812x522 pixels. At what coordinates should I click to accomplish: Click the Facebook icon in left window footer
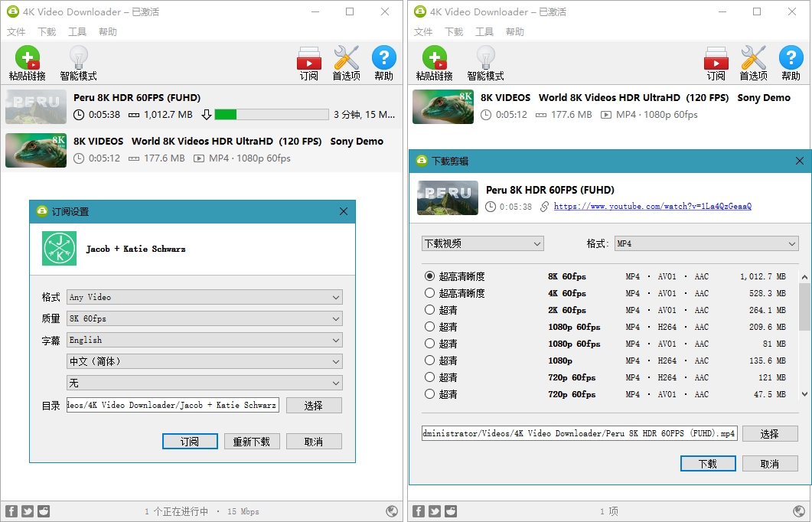coord(11,511)
